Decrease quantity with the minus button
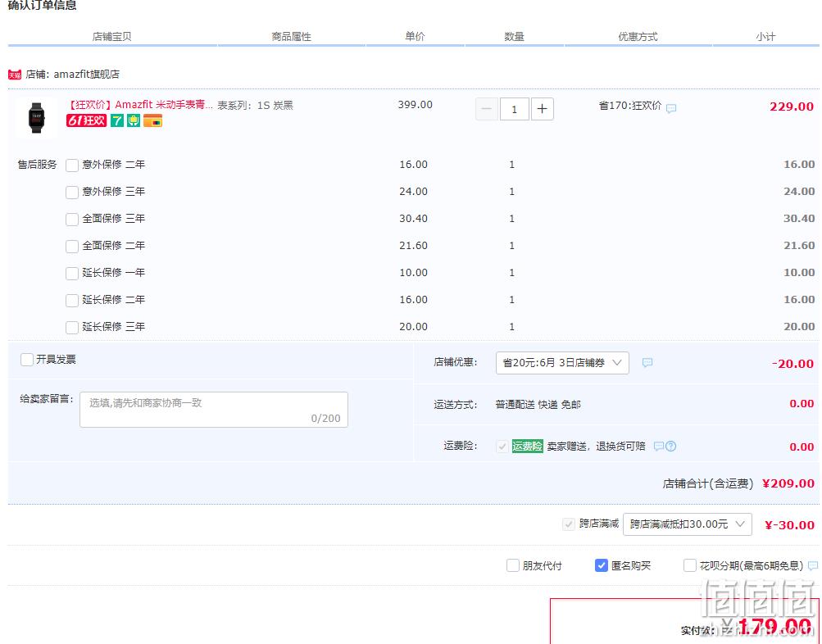 [487, 109]
